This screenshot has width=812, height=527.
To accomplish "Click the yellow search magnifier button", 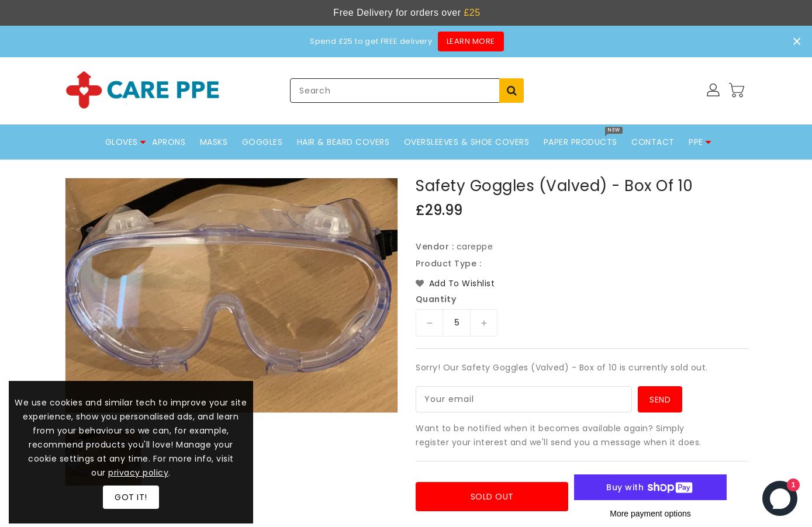I will point(512,91).
